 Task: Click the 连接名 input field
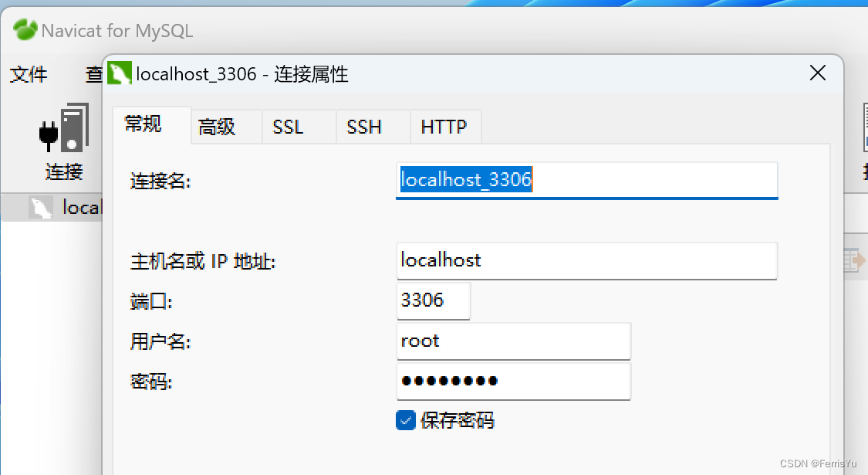tap(587, 180)
